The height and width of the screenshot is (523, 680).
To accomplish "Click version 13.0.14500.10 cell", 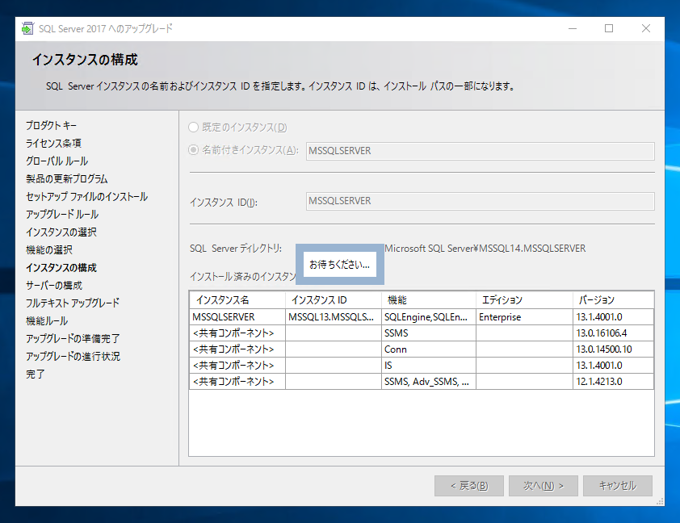I will coord(613,349).
